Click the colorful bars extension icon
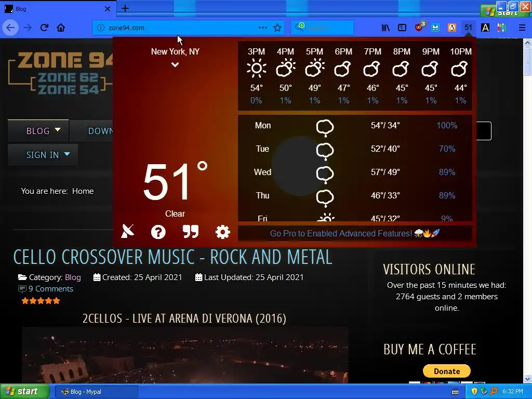The height and width of the screenshot is (399, 532). 502,28
